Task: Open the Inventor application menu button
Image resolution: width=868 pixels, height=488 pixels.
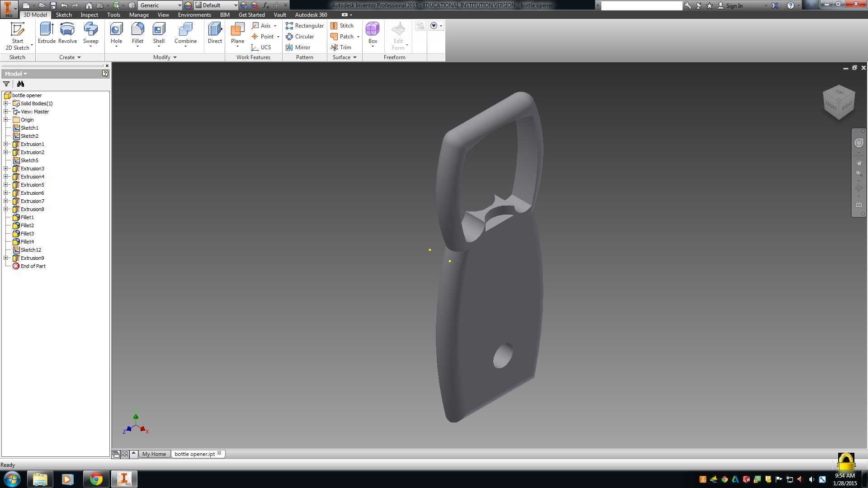Action: point(9,9)
